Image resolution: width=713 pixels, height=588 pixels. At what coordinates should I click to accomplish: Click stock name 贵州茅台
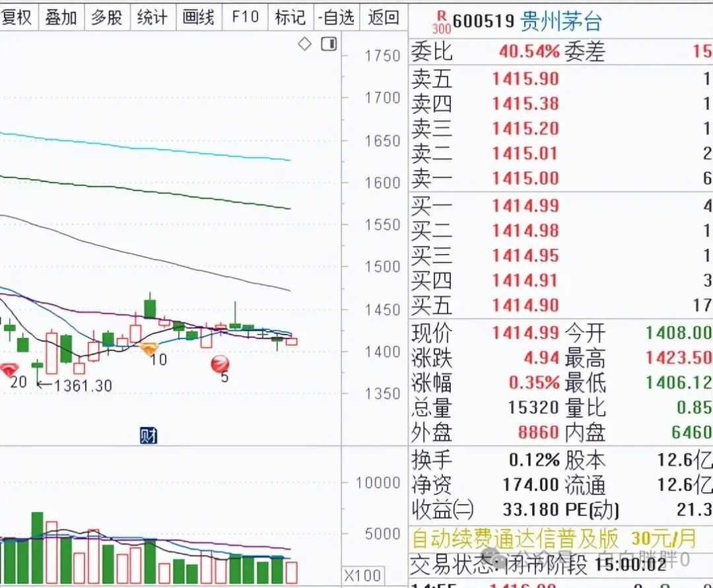click(560, 21)
